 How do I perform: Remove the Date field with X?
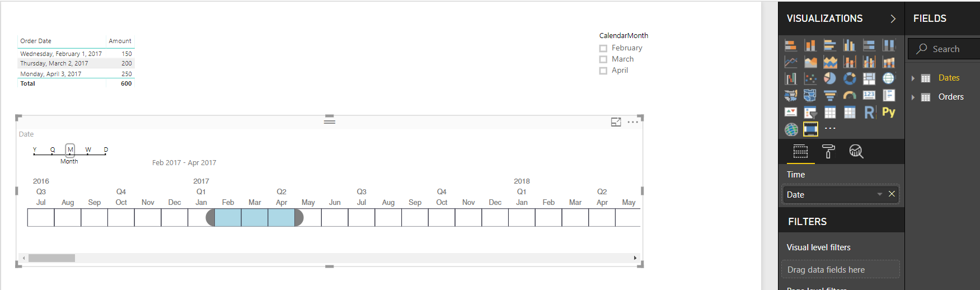(x=892, y=194)
